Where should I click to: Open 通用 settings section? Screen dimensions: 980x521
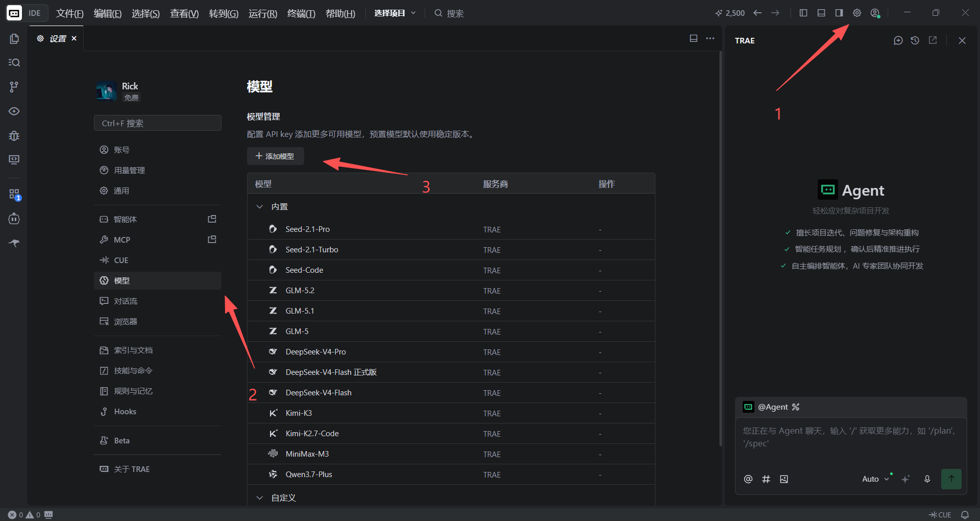158,191
